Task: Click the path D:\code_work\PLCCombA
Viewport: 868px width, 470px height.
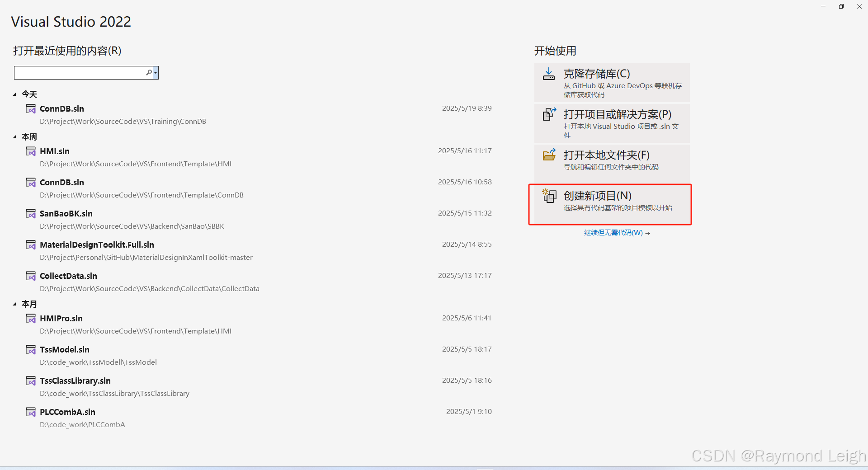Action: [82, 425]
